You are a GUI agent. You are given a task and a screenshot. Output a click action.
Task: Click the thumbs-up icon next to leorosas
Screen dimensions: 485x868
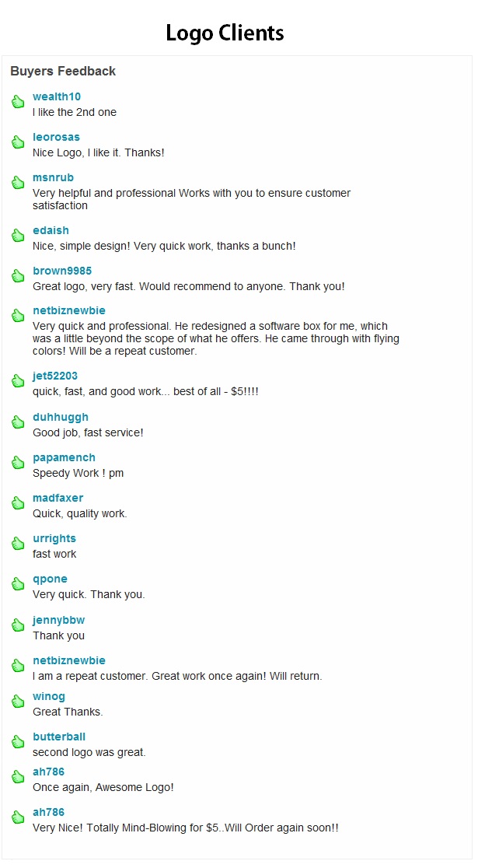(18, 142)
